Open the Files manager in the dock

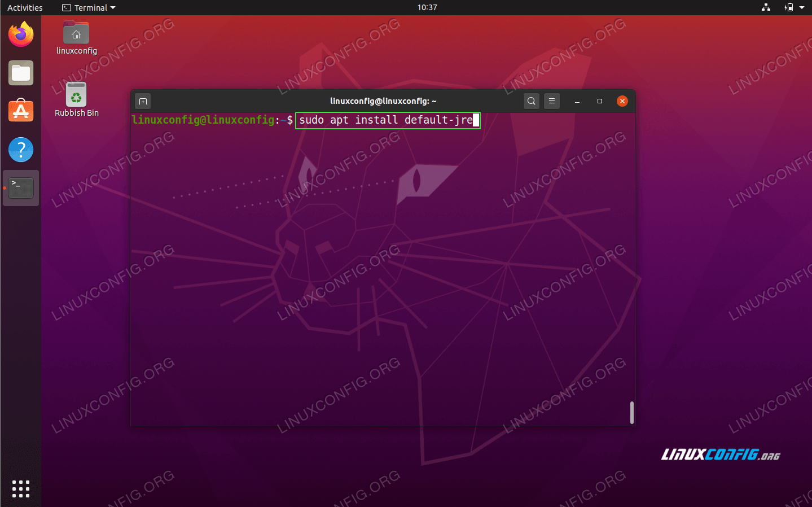[x=21, y=73]
